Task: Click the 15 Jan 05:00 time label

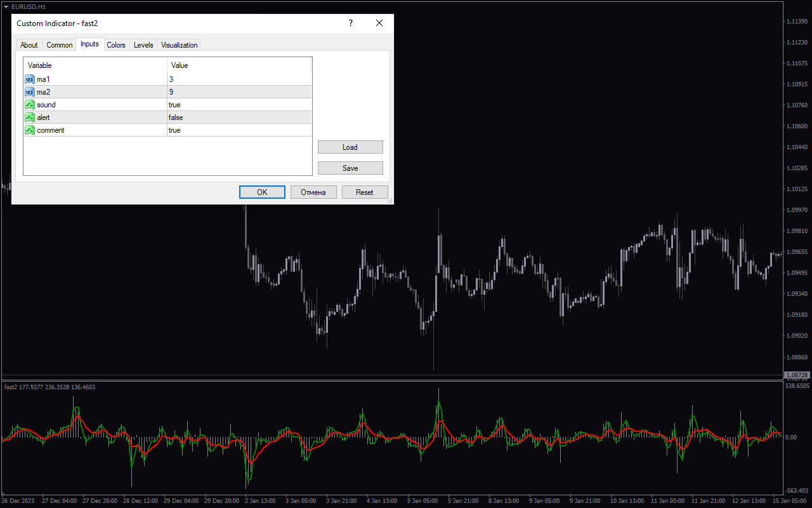Action: pos(789,500)
